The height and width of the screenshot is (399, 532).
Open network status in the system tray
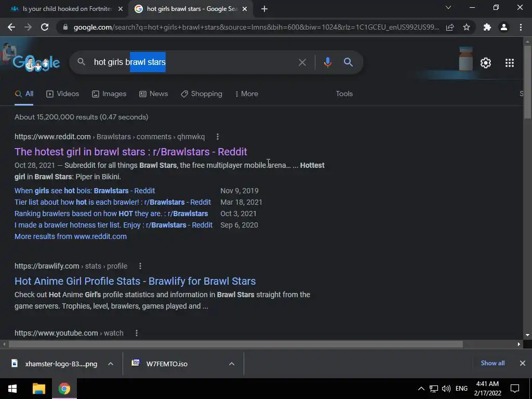pyautogui.click(x=434, y=389)
